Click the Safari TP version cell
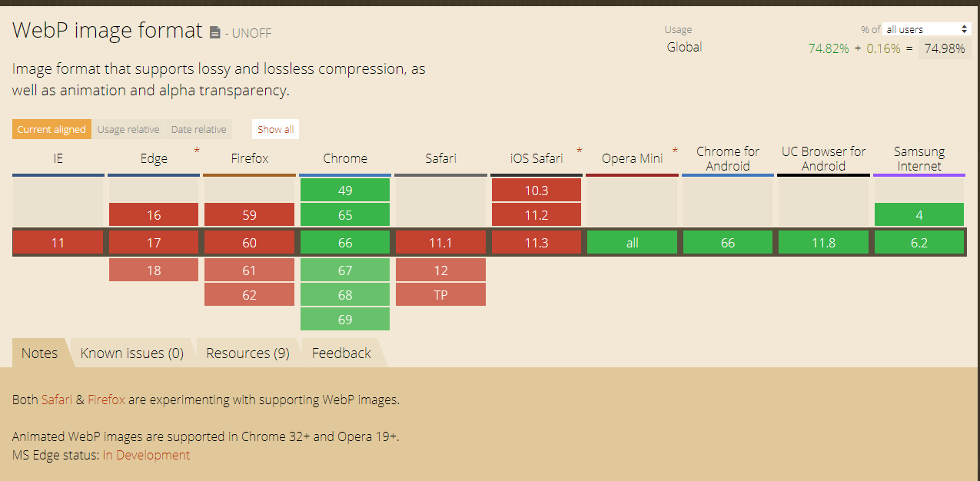 [440, 295]
